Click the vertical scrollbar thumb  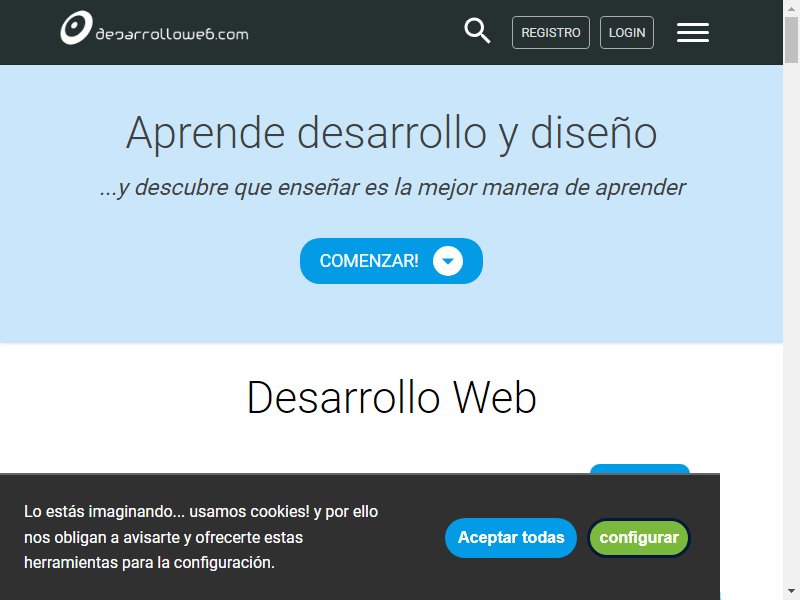tap(791, 40)
